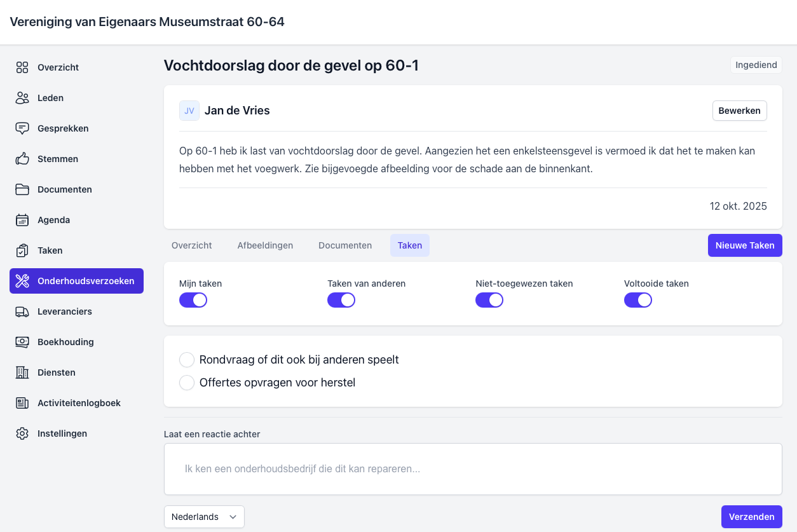Click into the reactie comment text field
Image resolution: width=797 pixels, height=532 pixels.
point(473,469)
